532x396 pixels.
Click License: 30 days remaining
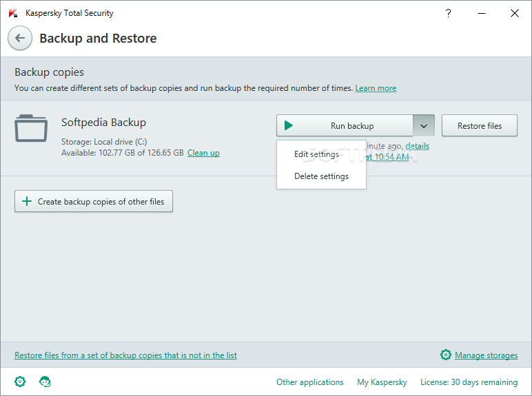[x=469, y=382]
